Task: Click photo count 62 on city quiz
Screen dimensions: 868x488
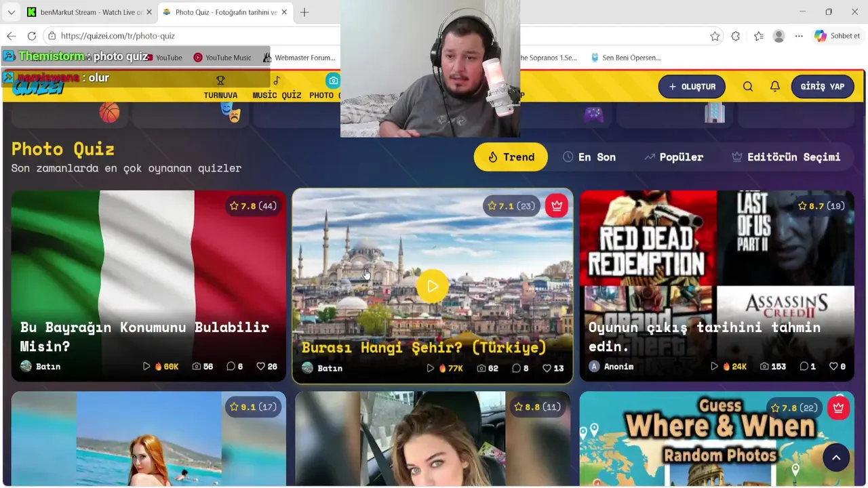Action: 488,369
